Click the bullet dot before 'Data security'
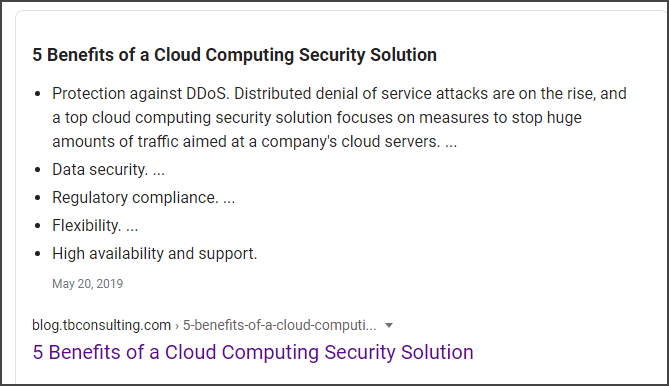 38,170
